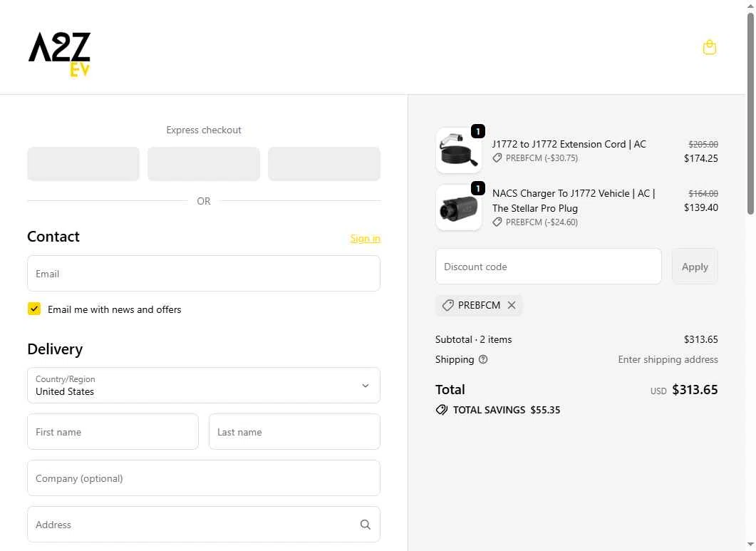
Task: Click 'PREBFCM (-$24.60)' discount text
Action: [542, 222]
